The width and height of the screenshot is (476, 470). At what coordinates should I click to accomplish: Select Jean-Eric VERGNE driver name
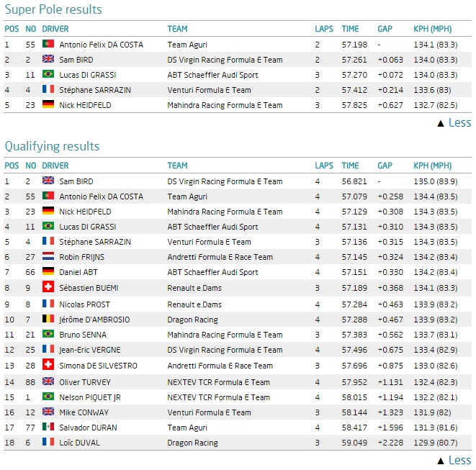(90, 350)
